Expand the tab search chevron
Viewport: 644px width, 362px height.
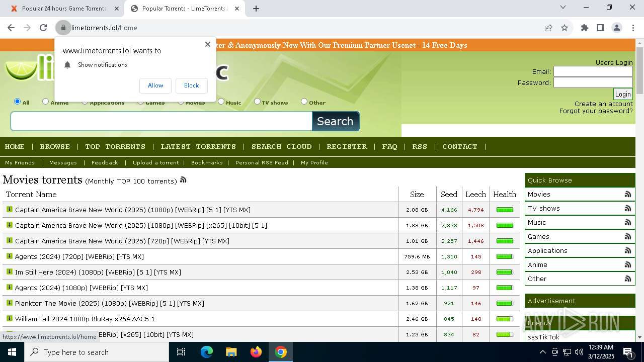[563, 7]
